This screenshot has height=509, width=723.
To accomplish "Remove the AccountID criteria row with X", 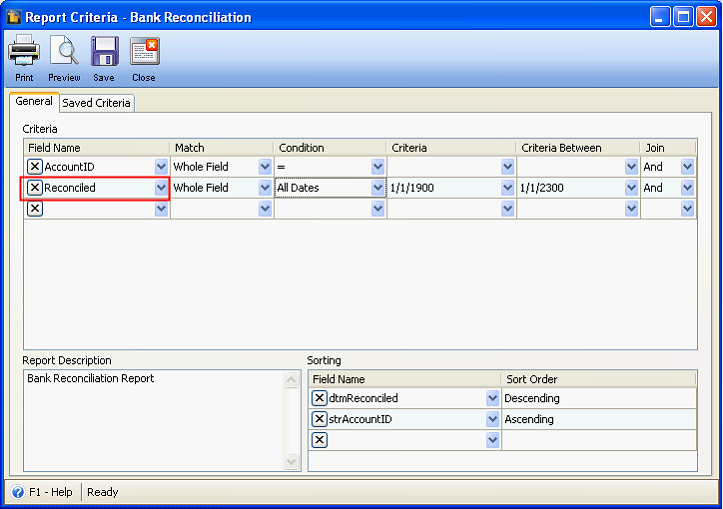I will point(35,166).
